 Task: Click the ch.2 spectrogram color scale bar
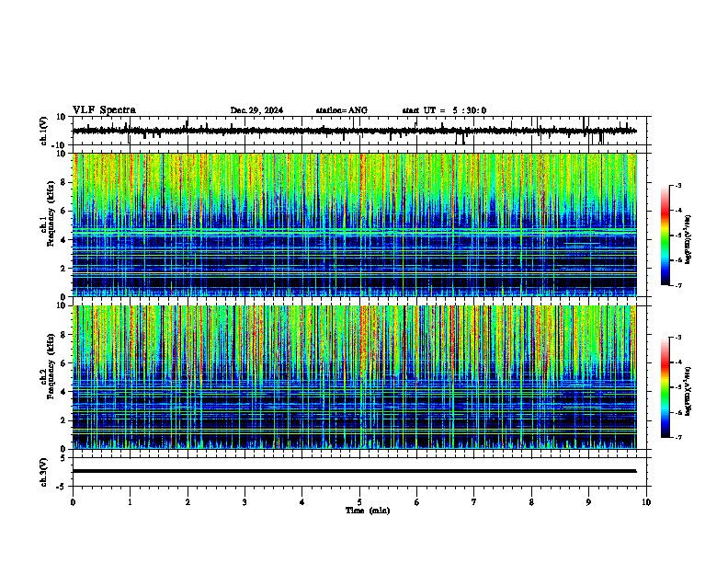(665, 387)
